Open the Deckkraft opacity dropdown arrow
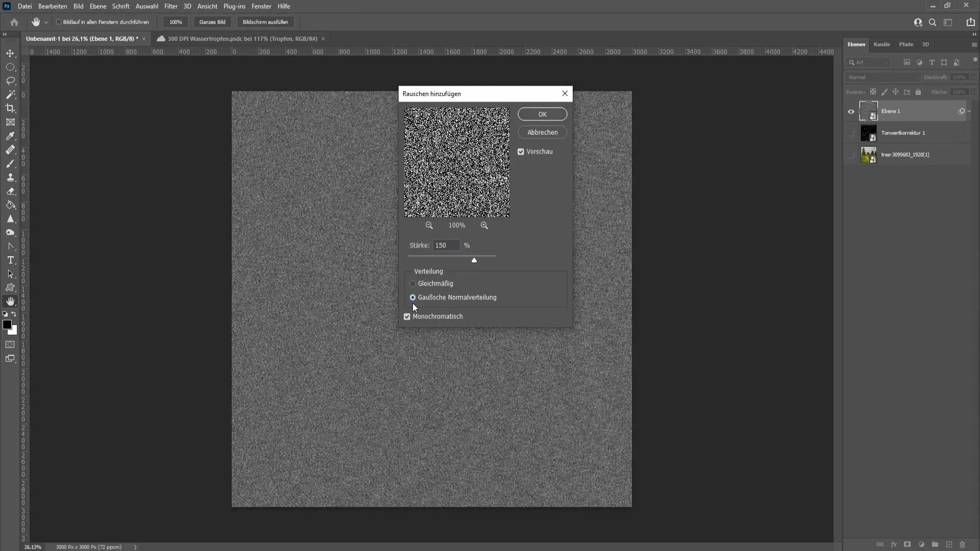980x551 pixels. point(974,77)
